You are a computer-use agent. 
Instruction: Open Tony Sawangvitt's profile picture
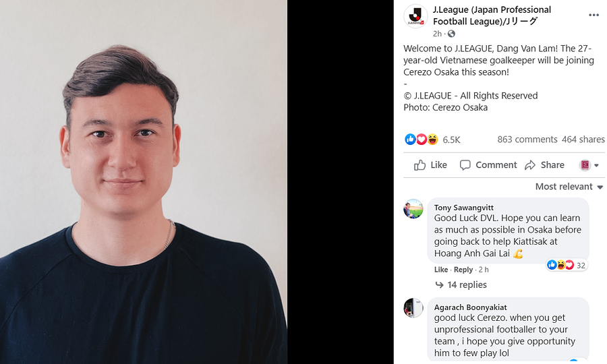413,209
